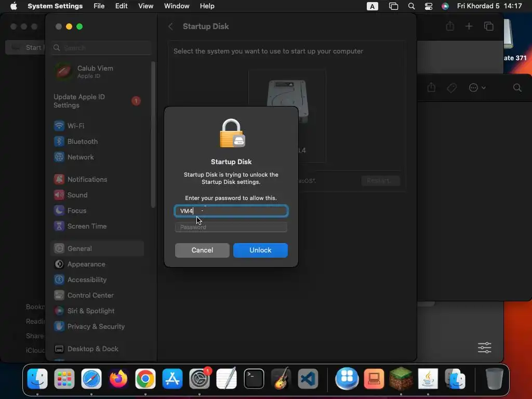Click the Unlock button in the dialog
Screen dimensions: 532x399
pyautogui.click(x=260, y=250)
